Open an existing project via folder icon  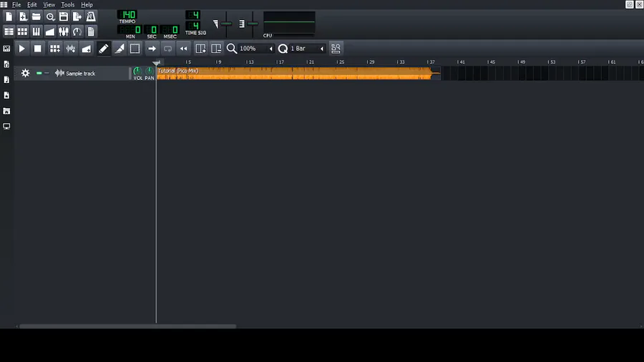click(x=36, y=16)
